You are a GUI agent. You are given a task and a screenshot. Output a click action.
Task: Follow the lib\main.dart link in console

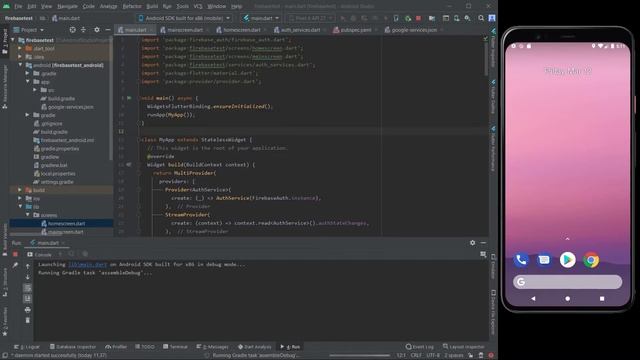coord(87,264)
